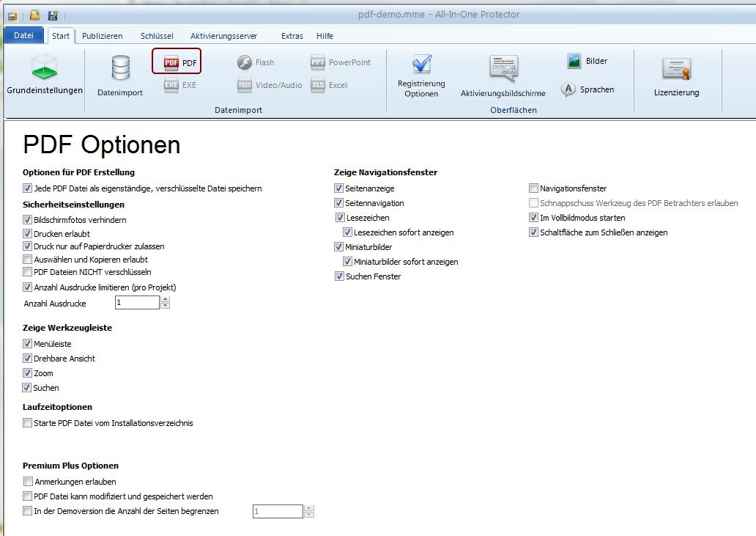Toggle Bildschirmfotos verhindern checkbox
756x536 pixels.
pyautogui.click(x=28, y=219)
